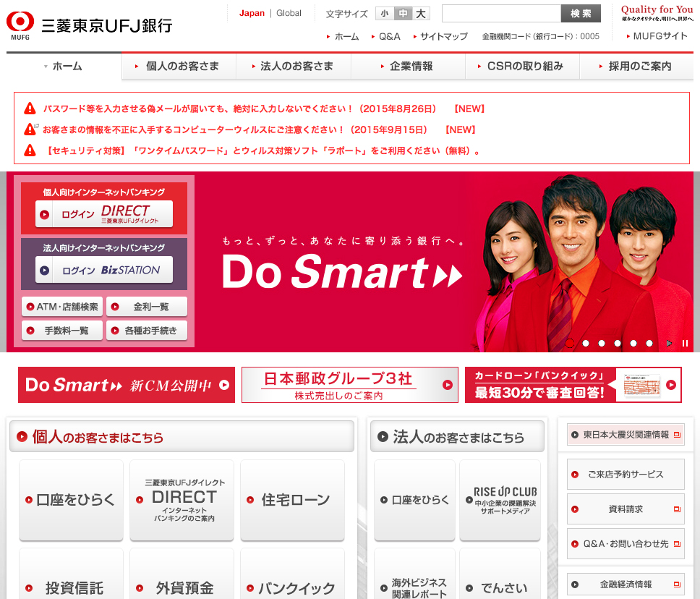This screenshot has height=599, width=700.
Task: Select the fifth carousel slide dot
Action: 633,343
